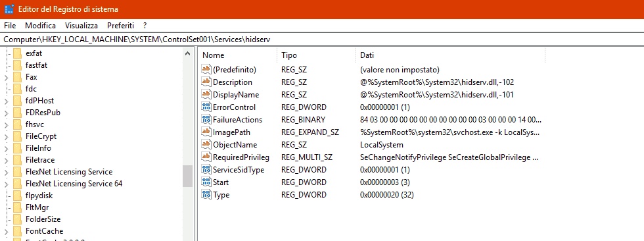This screenshot has width=644, height=241.
Task: Open the Preferiti menu
Action: 121,26
